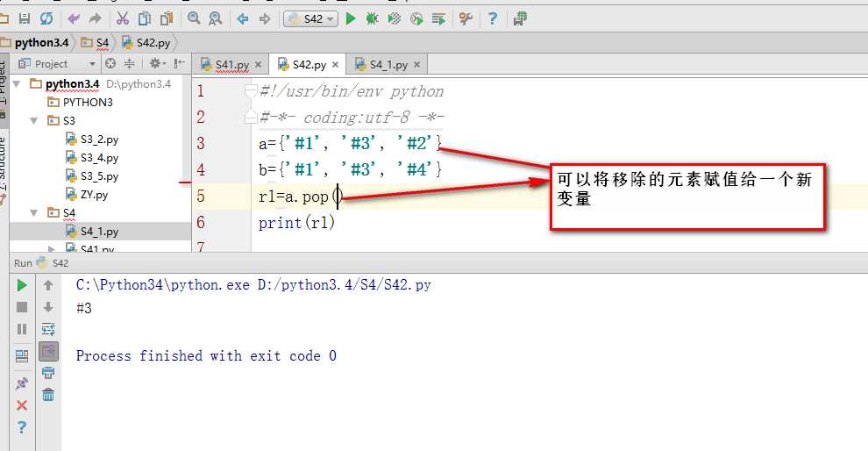868x451 pixels.
Task: Switch to the S42.py editor tab
Action: (x=309, y=65)
